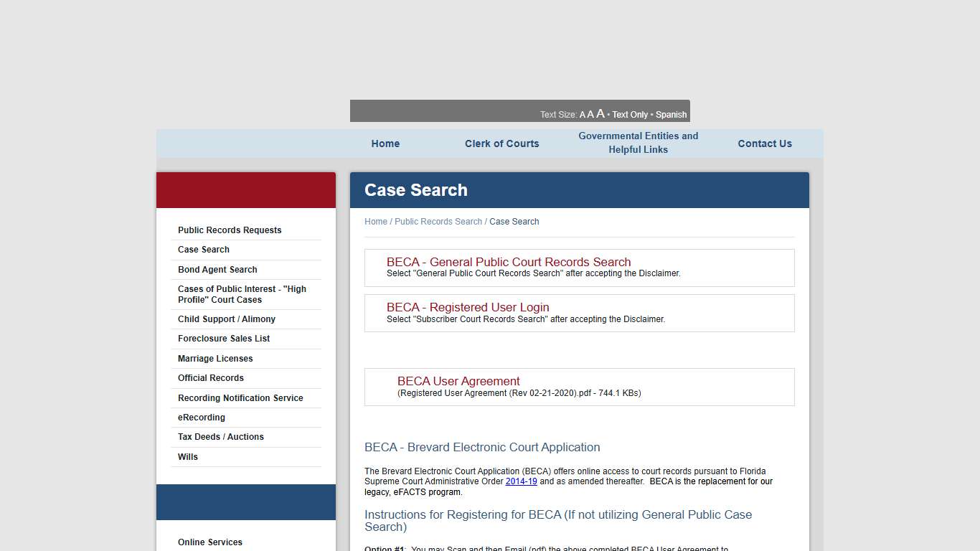980x551 pixels.
Task: Switch to Text Only view
Action: click(x=630, y=114)
